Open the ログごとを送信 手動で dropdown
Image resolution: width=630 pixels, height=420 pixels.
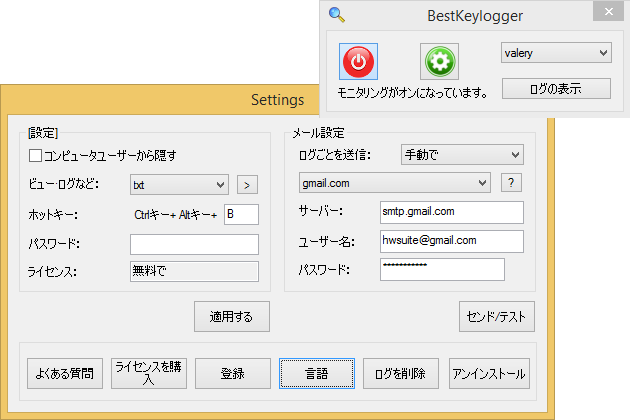tap(462, 155)
